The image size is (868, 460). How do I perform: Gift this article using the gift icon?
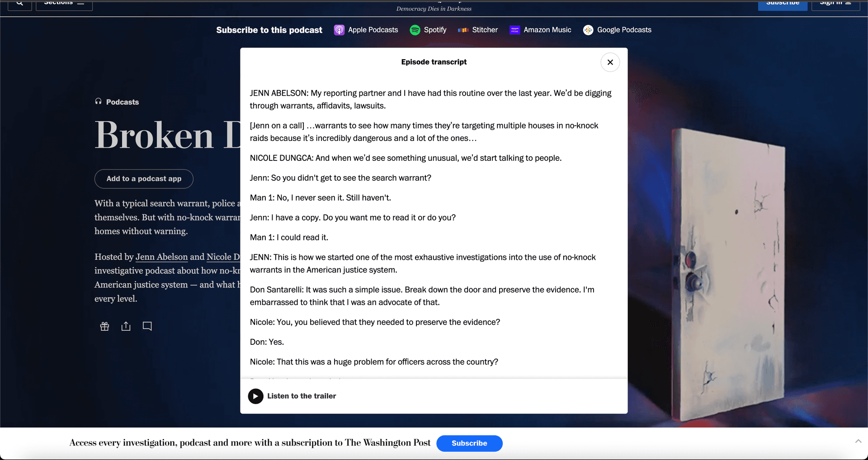(x=104, y=326)
